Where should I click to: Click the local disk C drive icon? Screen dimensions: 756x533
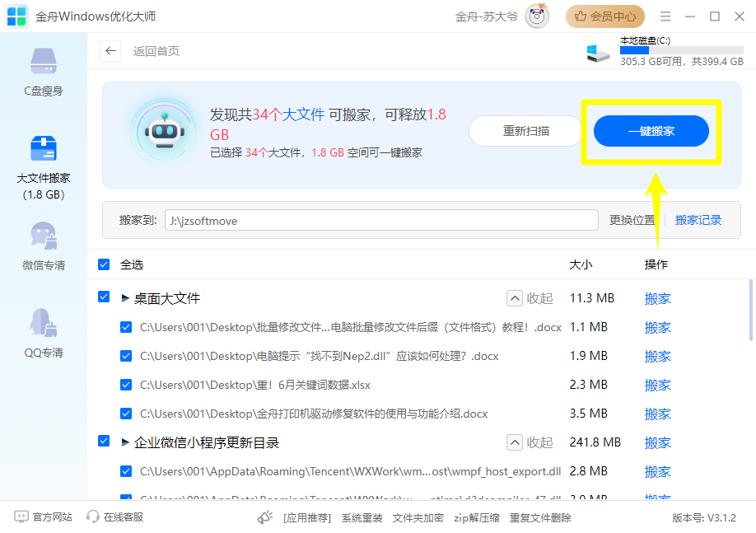[598, 53]
